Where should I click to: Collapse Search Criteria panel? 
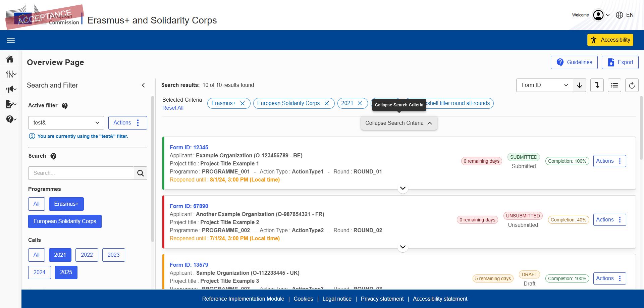coord(399,123)
